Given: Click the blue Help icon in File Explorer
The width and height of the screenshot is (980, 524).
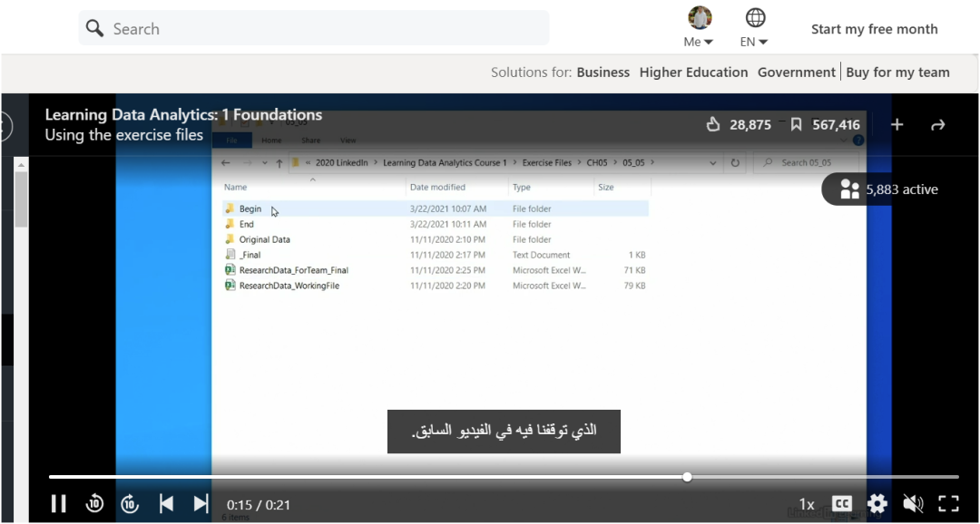Looking at the screenshot, I should [x=858, y=141].
